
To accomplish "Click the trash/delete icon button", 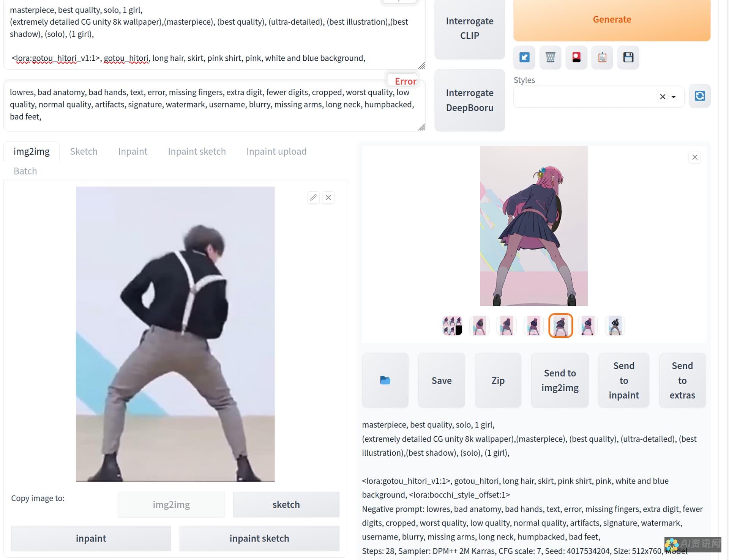I will 550,57.
